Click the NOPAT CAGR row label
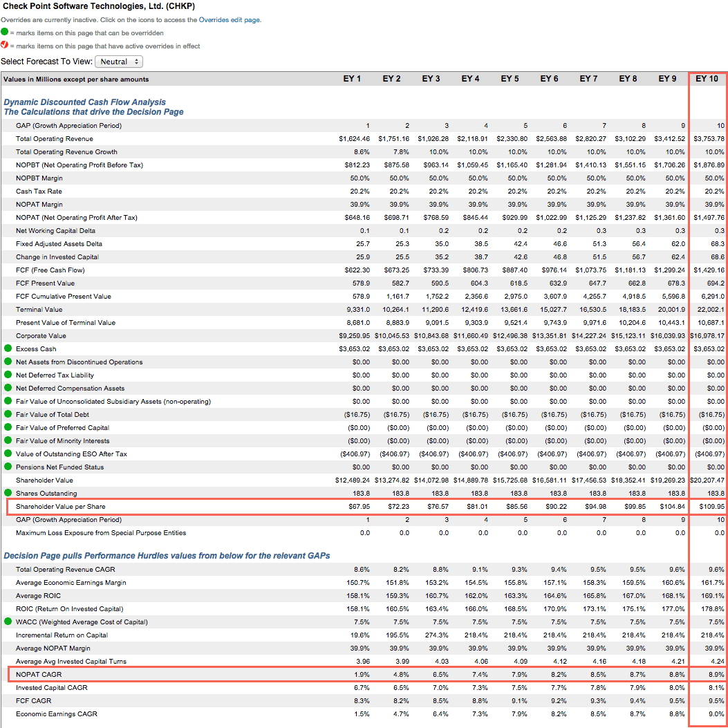The height and width of the screenshot is (728, 728). [39, 675]
